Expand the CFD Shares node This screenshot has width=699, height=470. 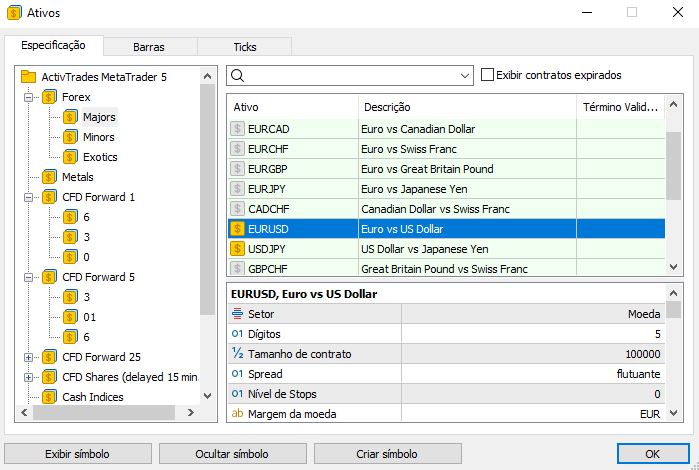pos(29,377)
